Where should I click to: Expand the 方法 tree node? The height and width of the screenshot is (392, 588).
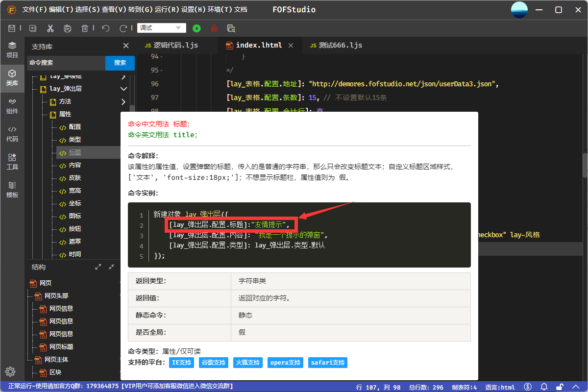pyautogui.click(x=123, y=101)
